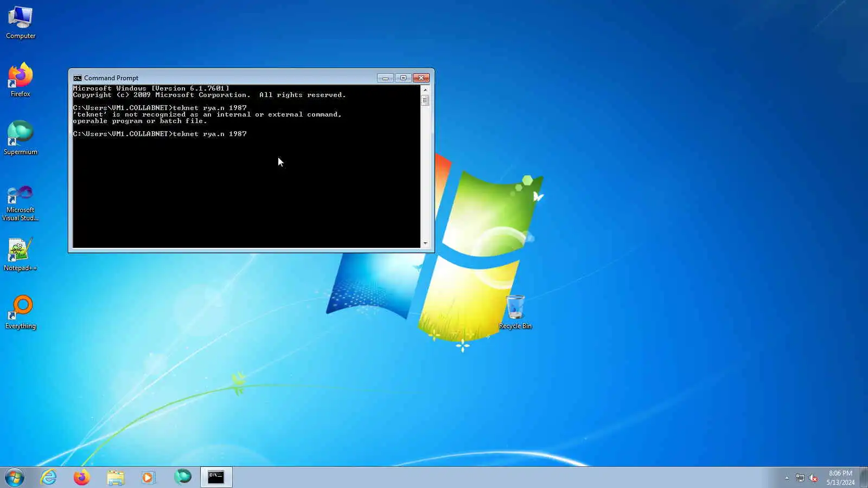Select the Microsoft Visual Studio desktop shortcut

point(21,203)
